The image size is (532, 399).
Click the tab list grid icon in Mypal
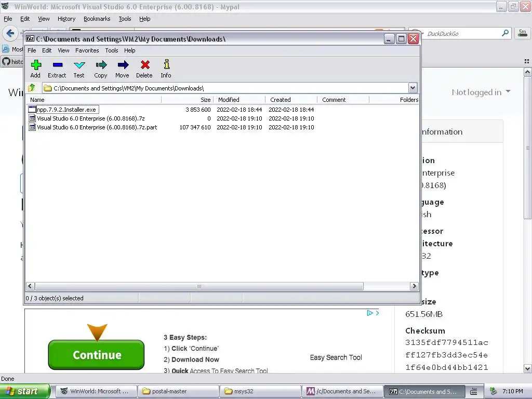[527, 61]
